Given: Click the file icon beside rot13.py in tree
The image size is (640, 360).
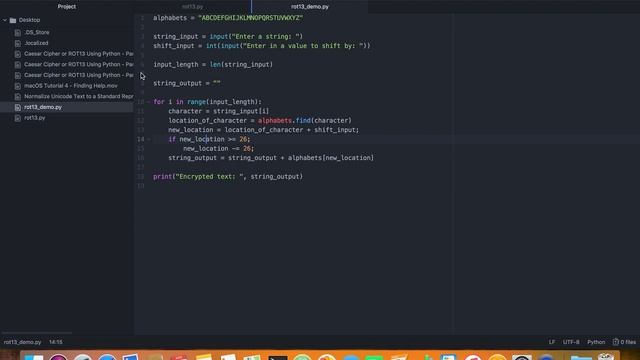Looking at the screenshot, I should point(18,118).
